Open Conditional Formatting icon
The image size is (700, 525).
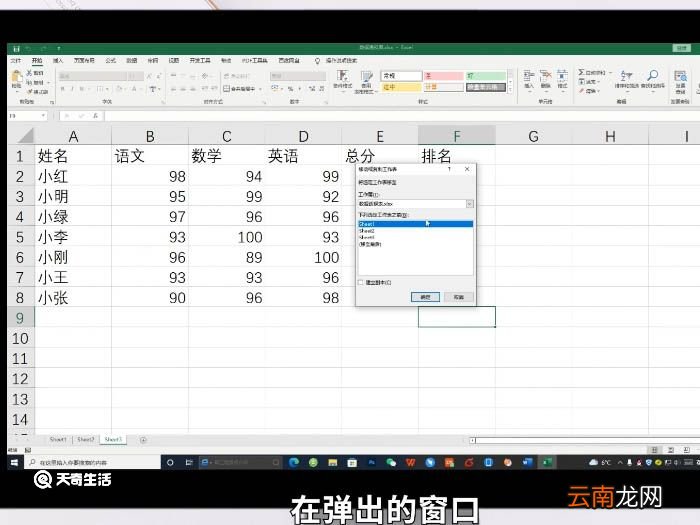343,76
